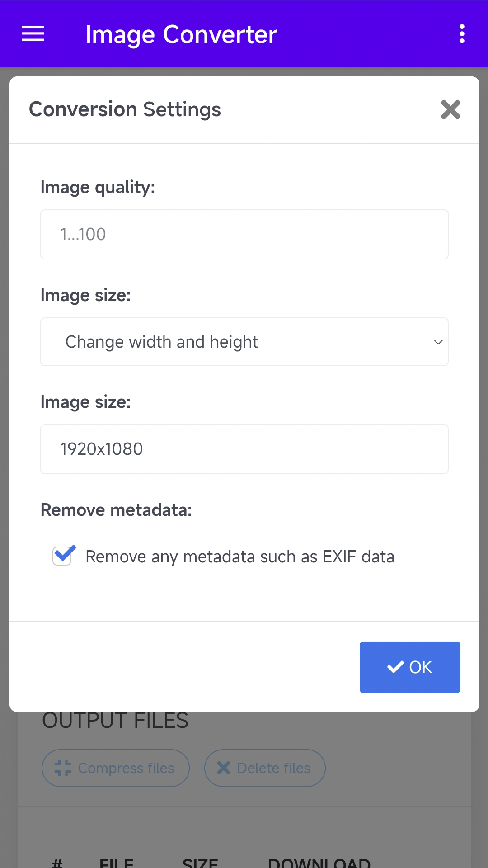Click the Conversion Settings heading
The height and width of the screenshot is (868, 488).
pos(125,109)
